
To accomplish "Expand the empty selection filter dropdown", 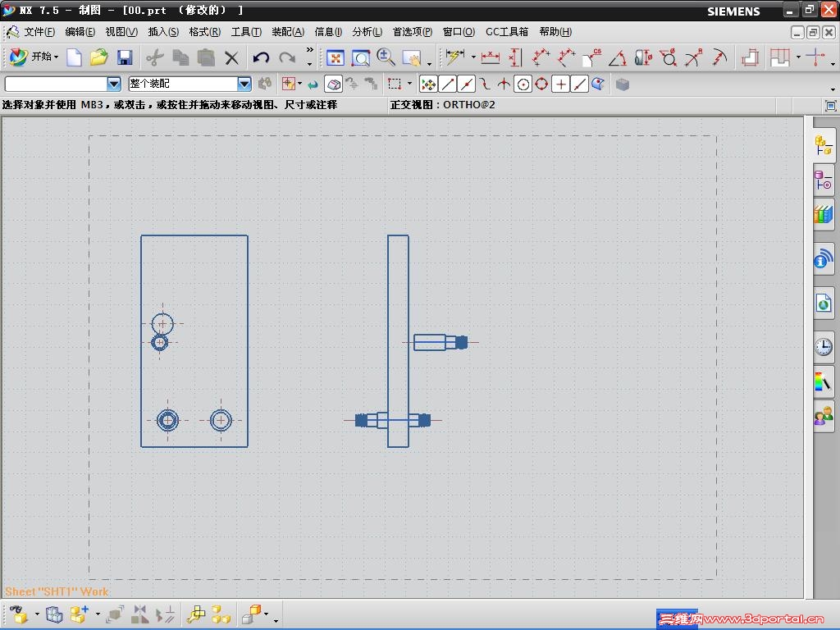I will tap(113, 84).
